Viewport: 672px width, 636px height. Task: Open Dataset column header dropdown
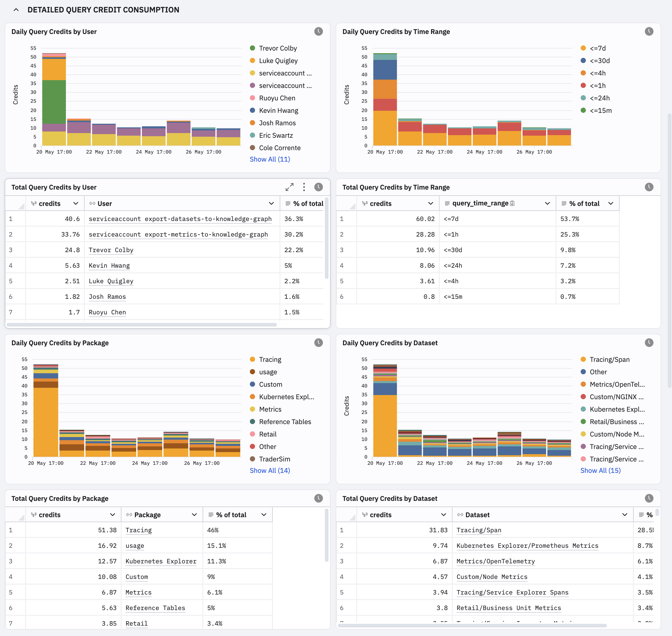pyautogui.click(x=625, y=515)
